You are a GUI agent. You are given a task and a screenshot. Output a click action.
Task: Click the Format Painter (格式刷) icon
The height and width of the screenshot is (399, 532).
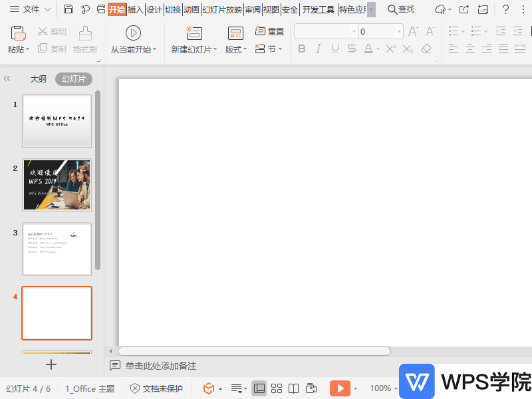pos(85,33)
